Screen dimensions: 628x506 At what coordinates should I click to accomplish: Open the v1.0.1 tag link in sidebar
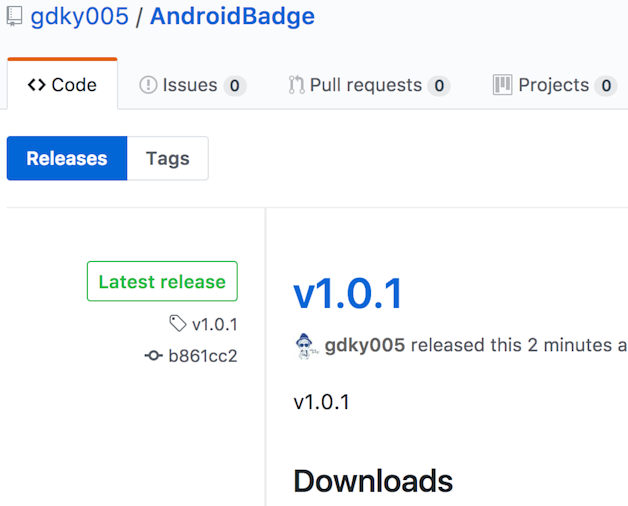(215, 324)
